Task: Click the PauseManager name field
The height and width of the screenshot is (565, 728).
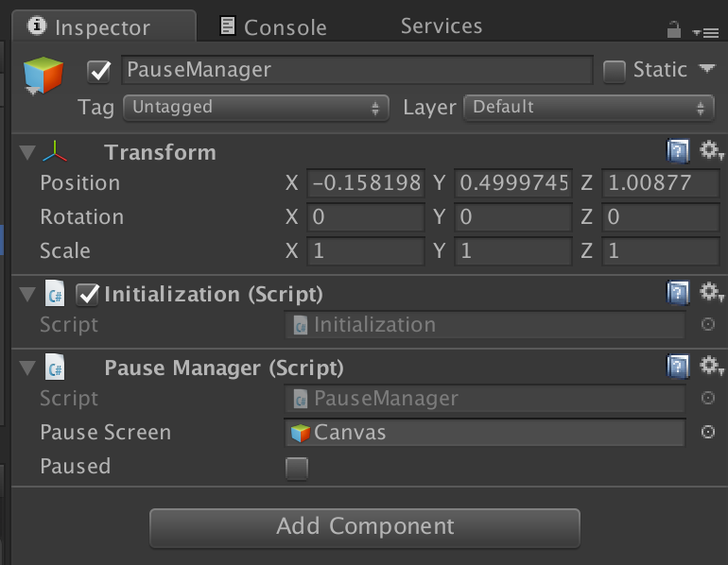Action: [356, 70]
